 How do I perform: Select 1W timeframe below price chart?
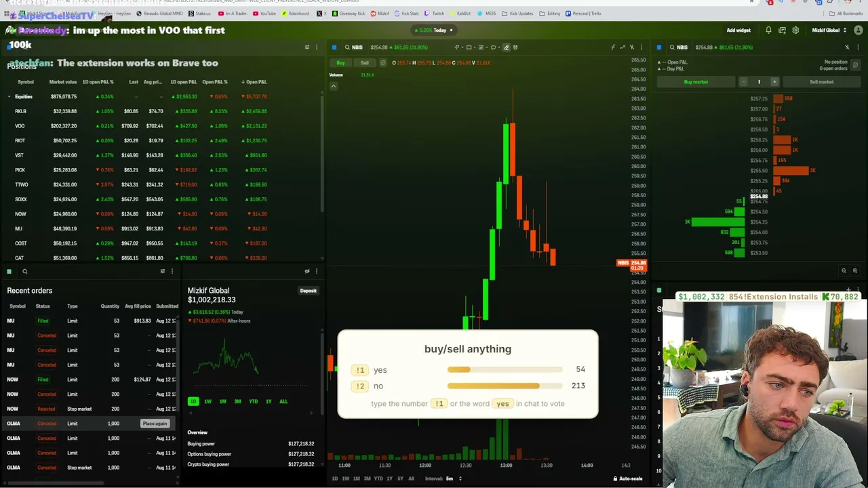pyautogui.click(x=345, y=479)
